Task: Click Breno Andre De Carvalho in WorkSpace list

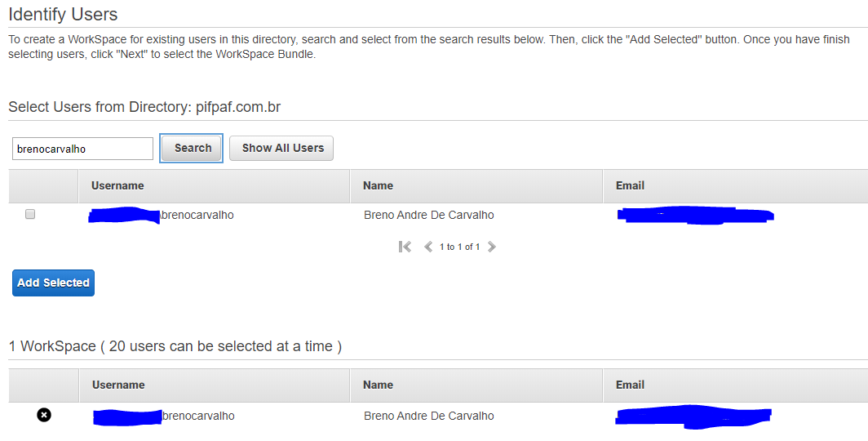Action: click(x=429, y=416)
